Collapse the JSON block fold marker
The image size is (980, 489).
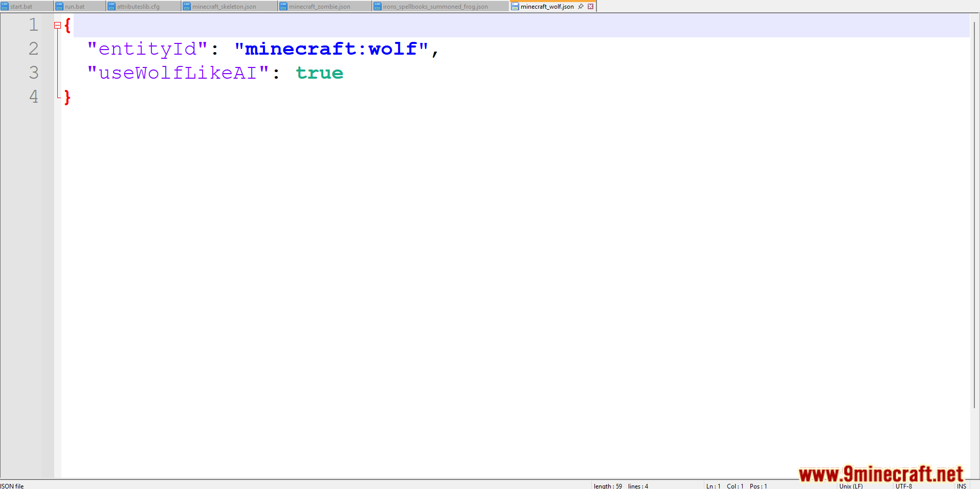(x=57, y=25)
